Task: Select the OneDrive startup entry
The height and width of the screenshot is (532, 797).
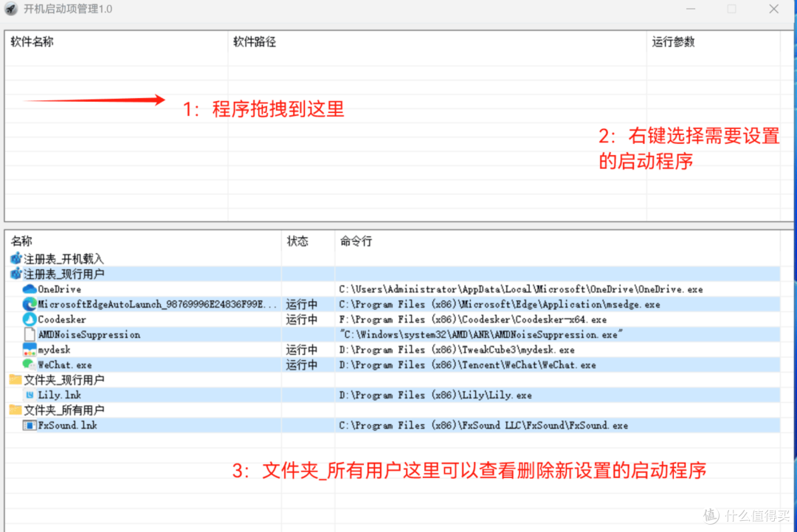Action: coord(60,289)
